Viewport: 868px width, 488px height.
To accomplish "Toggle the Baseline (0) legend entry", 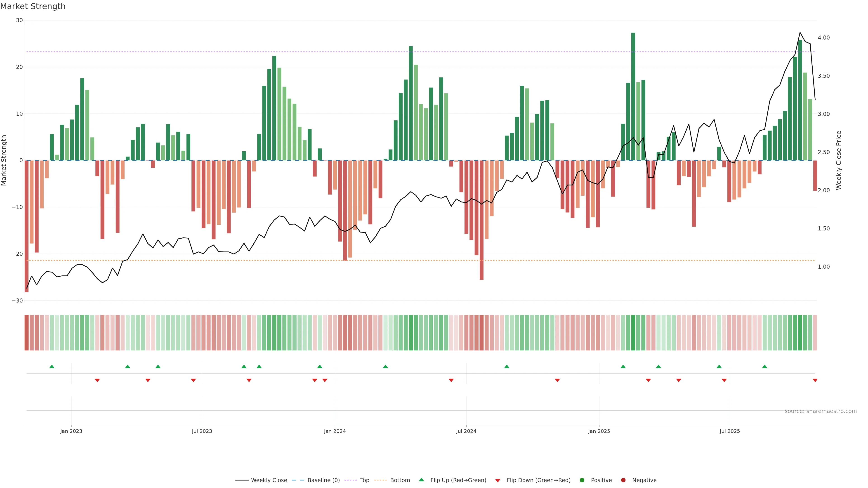I will 323,480.
